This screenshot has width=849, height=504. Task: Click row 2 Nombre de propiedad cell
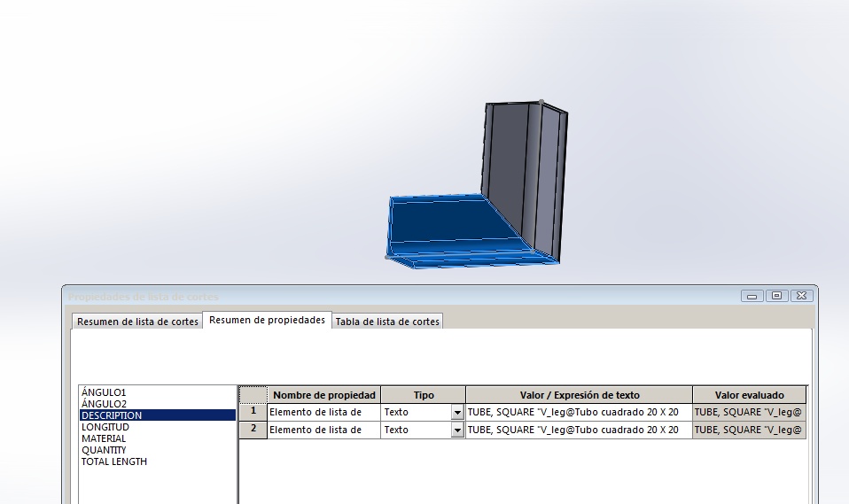pos(323,430)
